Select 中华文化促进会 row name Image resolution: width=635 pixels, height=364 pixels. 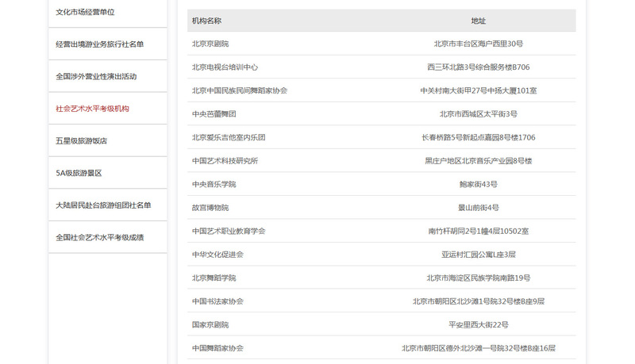217,255
